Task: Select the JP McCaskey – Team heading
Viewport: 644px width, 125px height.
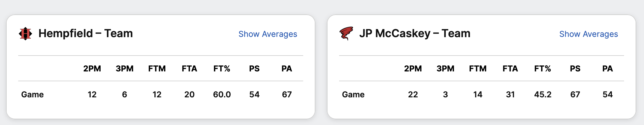Action: point(414,33)
